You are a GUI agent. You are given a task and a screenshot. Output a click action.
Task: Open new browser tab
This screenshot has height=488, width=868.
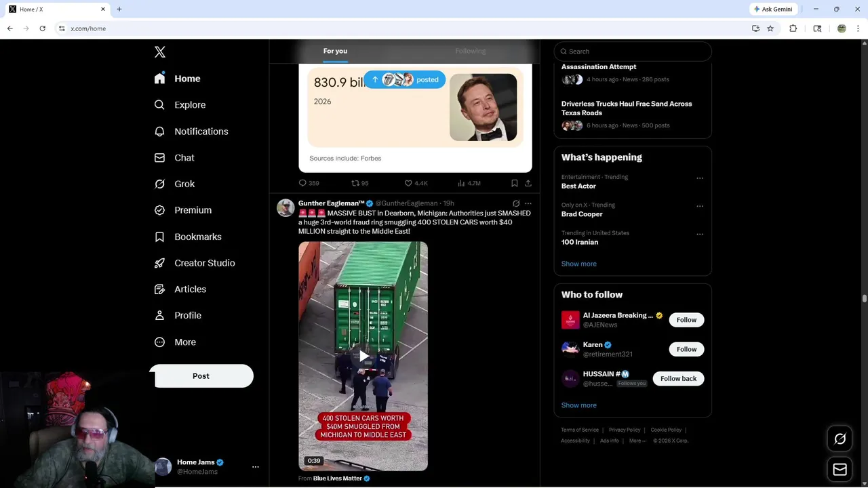click(119, 9)
